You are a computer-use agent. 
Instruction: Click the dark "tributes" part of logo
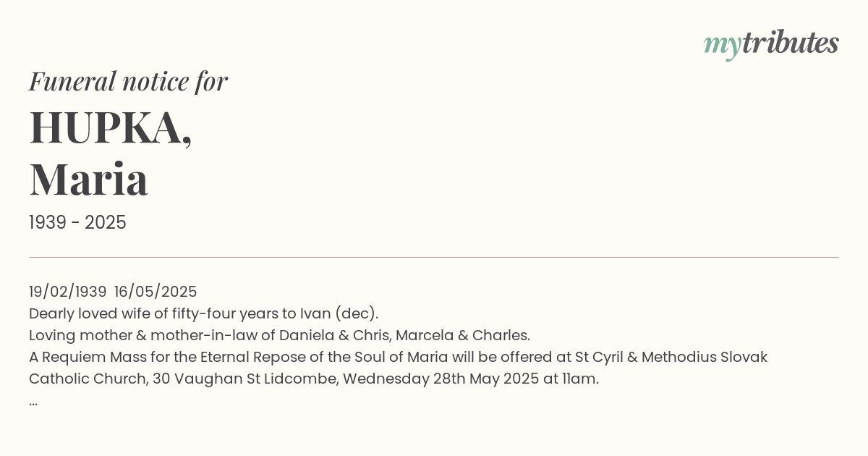coord(790,43)
